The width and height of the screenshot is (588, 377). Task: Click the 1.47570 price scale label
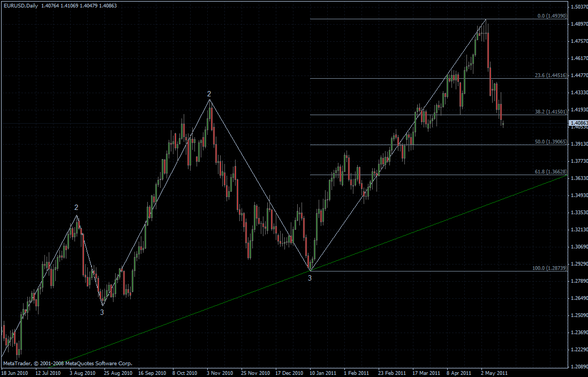click(579, 41)
